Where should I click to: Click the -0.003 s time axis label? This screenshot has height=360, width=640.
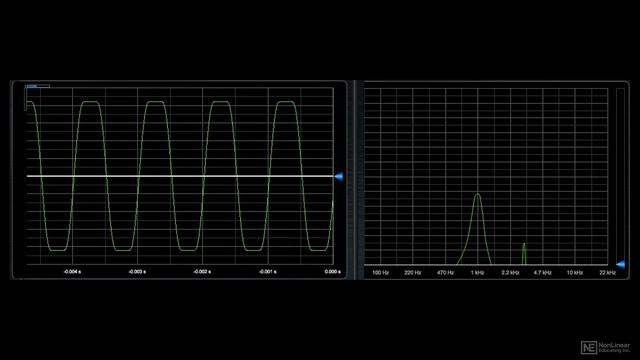(x=137, y=272)
